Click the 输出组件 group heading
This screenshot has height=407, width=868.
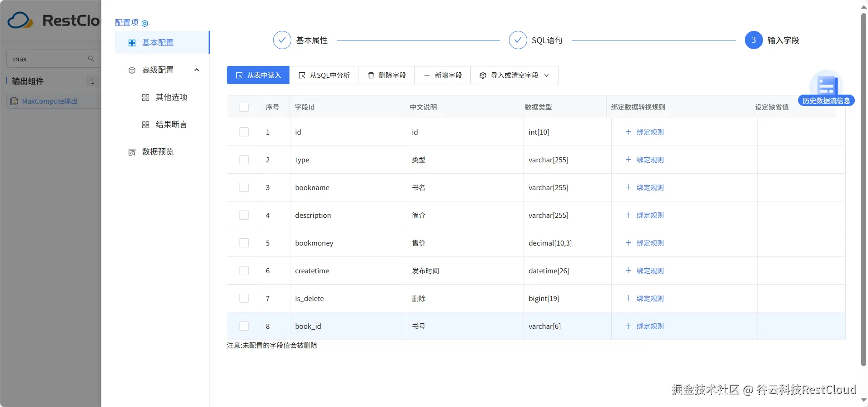tap(28, 81)
